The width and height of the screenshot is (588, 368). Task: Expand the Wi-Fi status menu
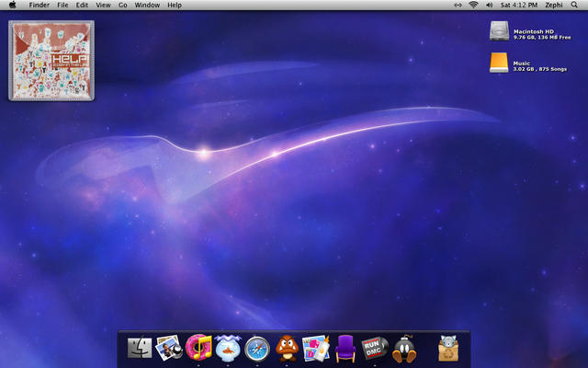(473, 6)
